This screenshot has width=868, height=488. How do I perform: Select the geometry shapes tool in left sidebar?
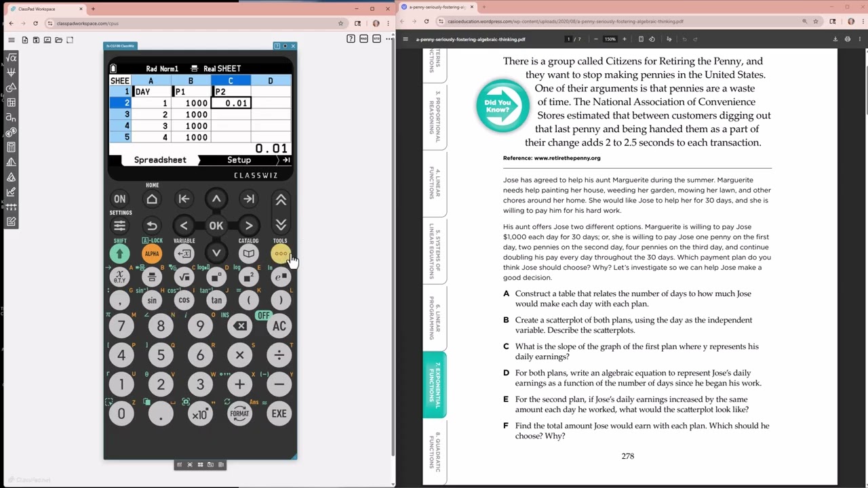click(11, 87)
